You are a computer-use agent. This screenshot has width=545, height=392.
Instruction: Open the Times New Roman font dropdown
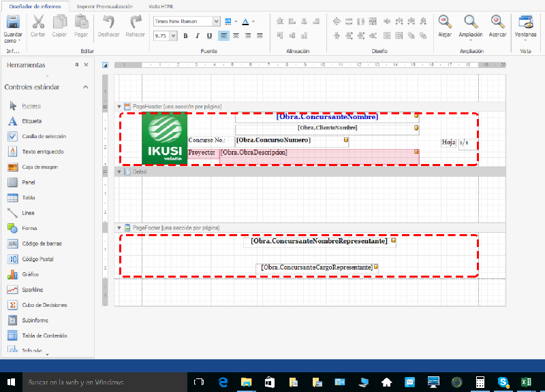coord(217,21)
